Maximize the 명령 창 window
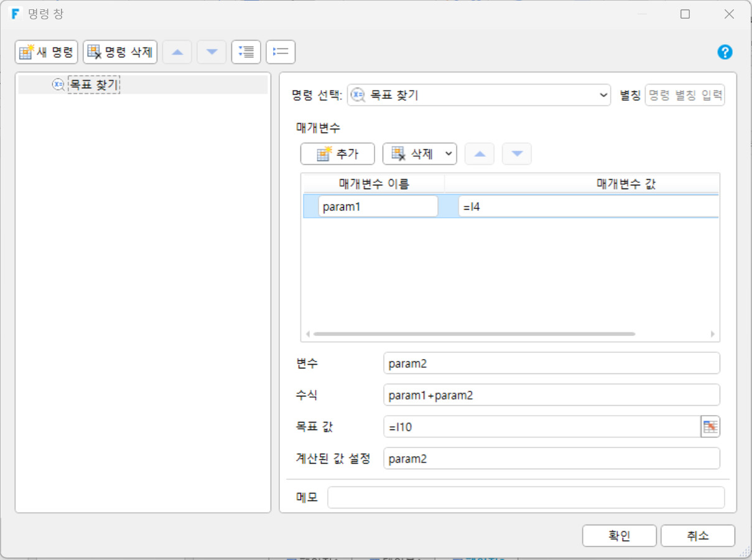The height and width of the screenshot is (560, 752). click(685, 14)
